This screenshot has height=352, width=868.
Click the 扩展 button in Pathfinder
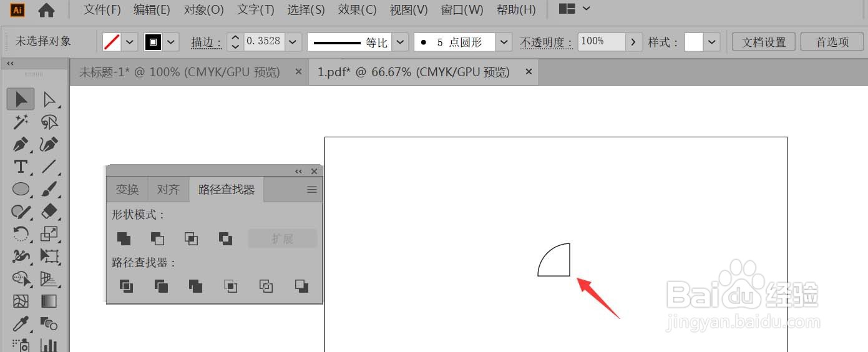pos(282,238)
